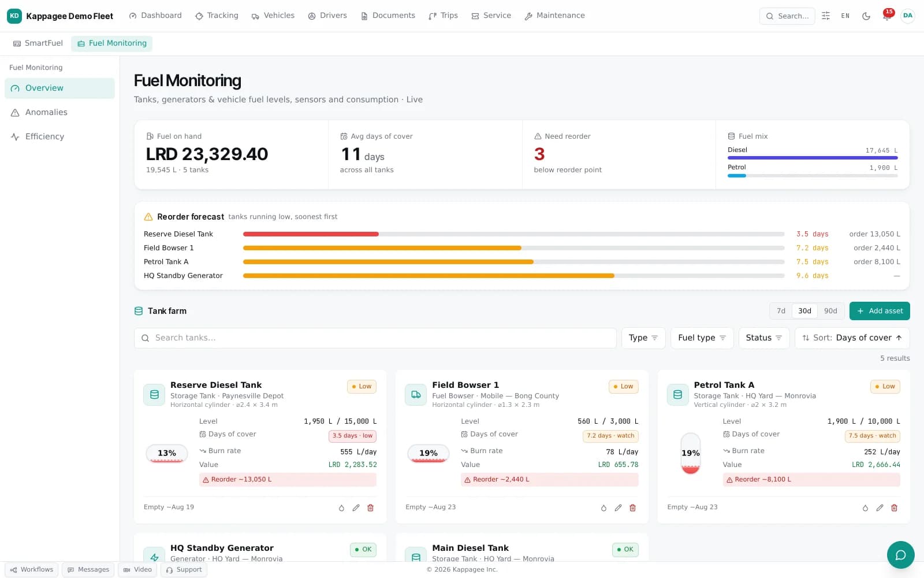
Task: Select 30d time range
Action: pyautogui.click(x=804, y=311)
